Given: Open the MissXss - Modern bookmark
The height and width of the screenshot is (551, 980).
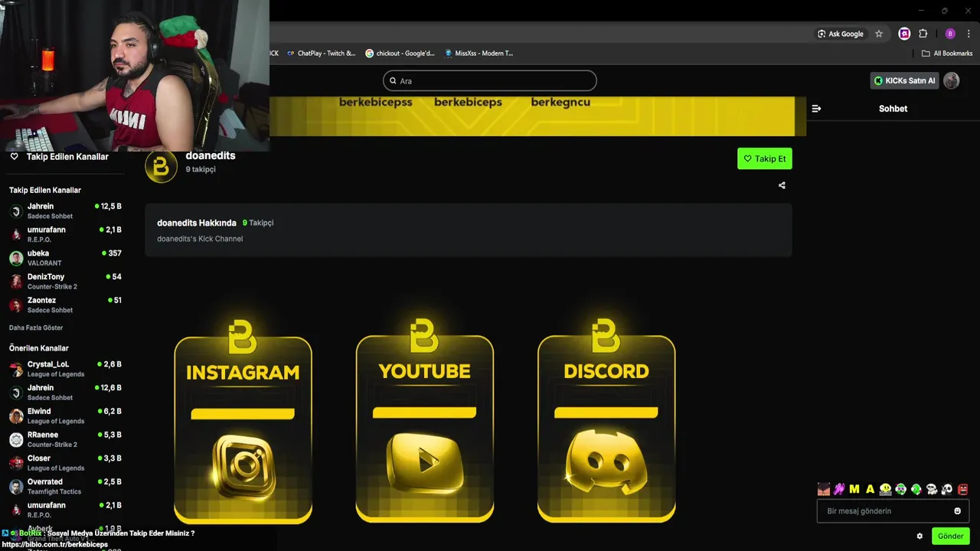Looking at the screenshot, I should (479, 54).
